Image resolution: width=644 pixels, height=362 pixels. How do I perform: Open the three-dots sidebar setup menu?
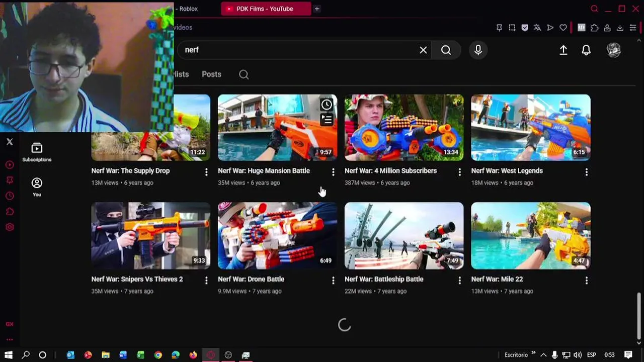point(10,340)
